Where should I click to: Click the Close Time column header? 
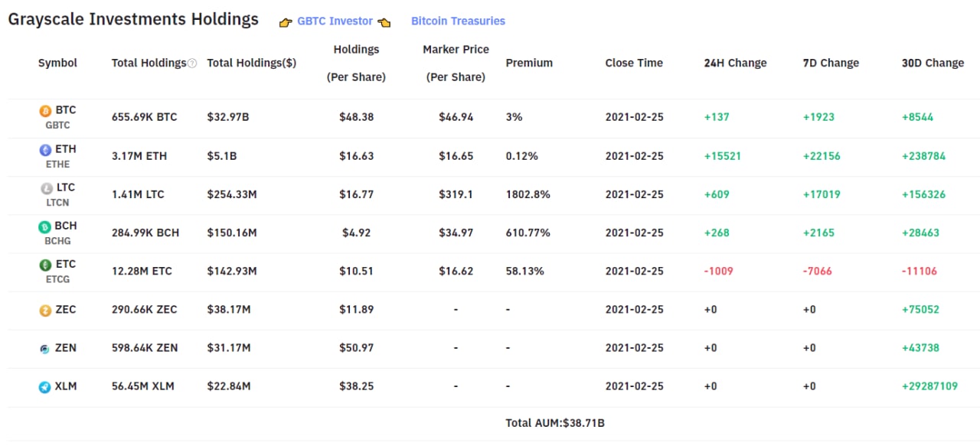pos(634,63)
